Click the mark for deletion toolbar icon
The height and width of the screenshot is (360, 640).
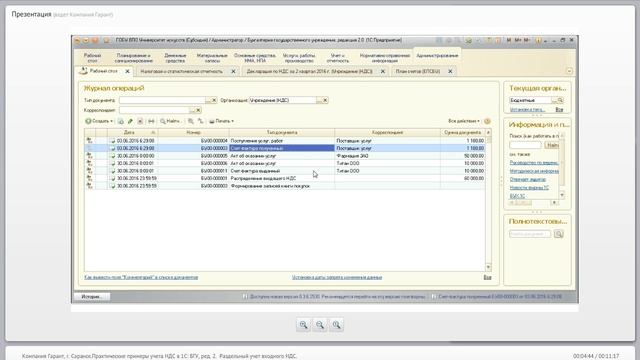140,121
